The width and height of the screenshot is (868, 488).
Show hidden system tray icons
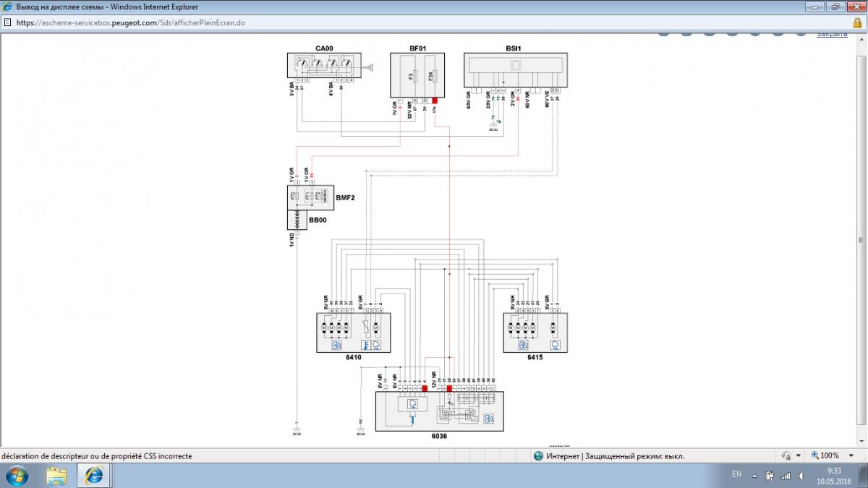754,475
